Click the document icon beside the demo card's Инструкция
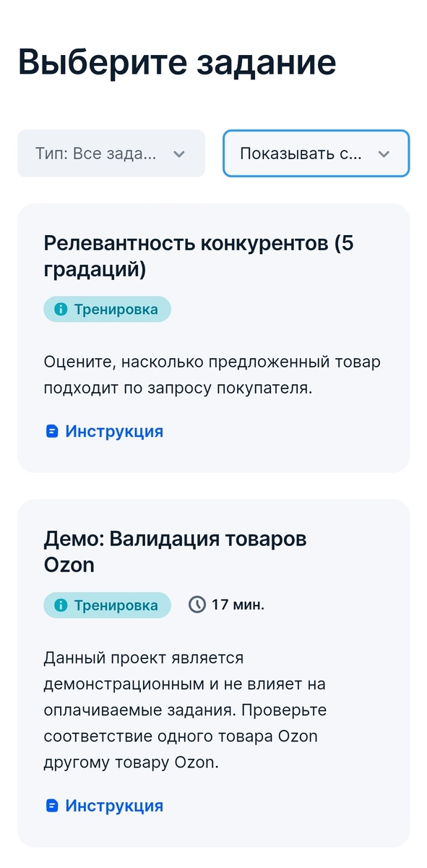 [51, 805]
